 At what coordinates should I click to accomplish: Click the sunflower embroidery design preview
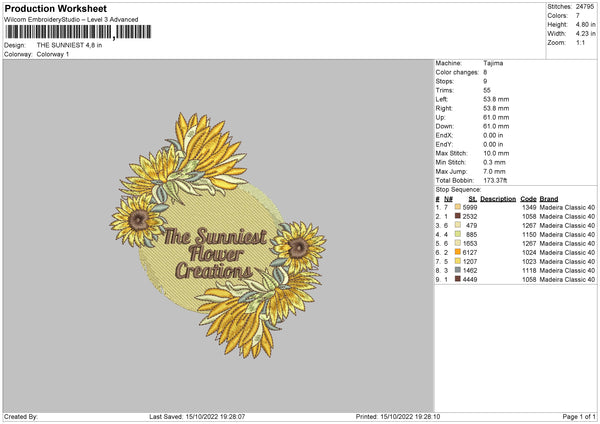218,235
